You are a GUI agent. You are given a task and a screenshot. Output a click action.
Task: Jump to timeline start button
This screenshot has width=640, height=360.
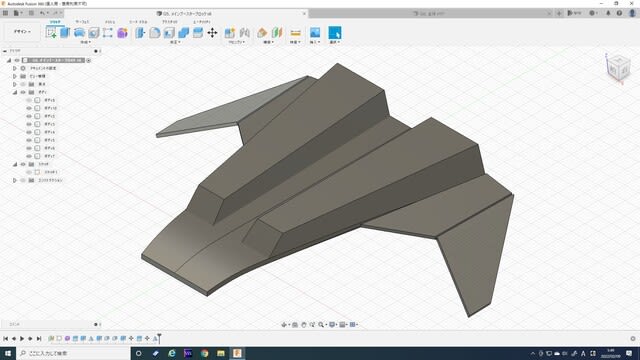point(6,338)
